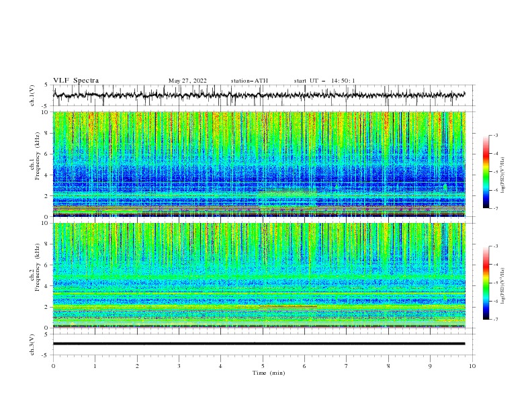Click time axis tick label "3"
Screen dimensions: 532x411
tap(179, 366)
